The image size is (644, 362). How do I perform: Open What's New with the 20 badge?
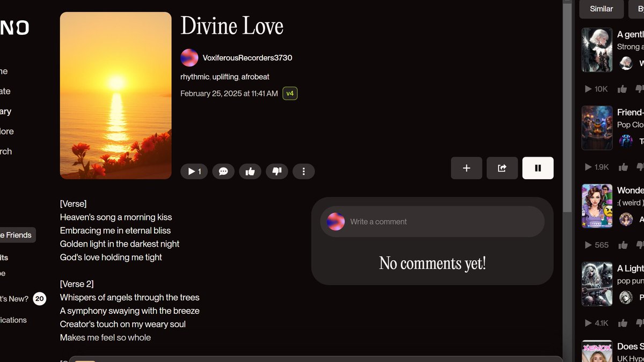tap(23, 299)
